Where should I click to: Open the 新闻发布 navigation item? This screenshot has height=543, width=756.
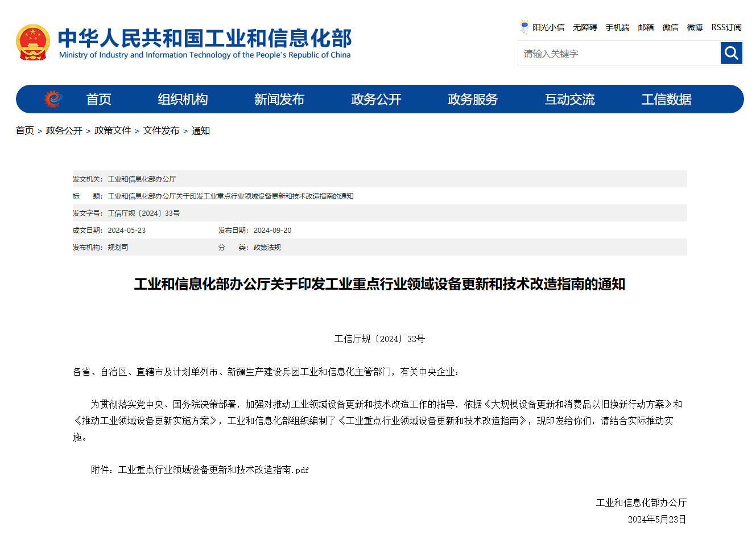[x=279, y=99]
